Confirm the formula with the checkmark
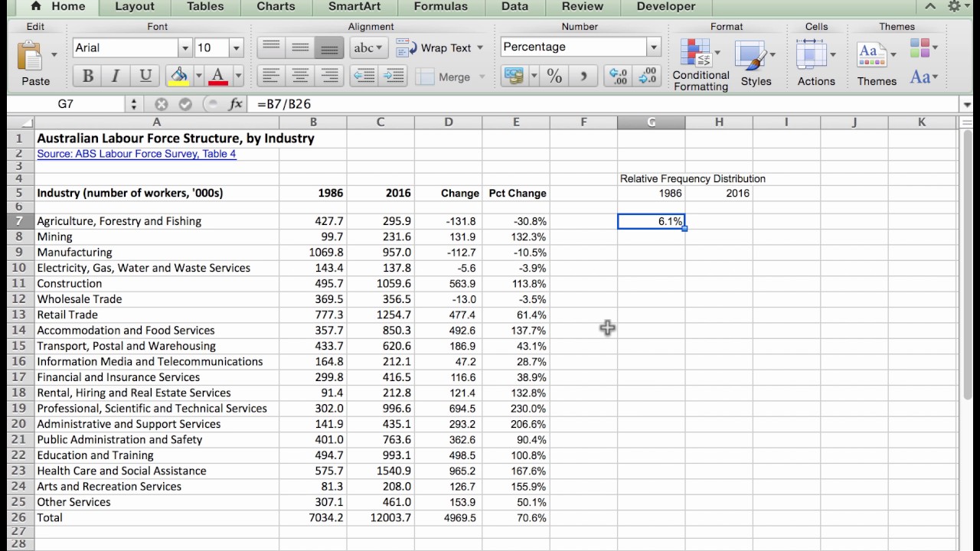 (x=185, y=104)
